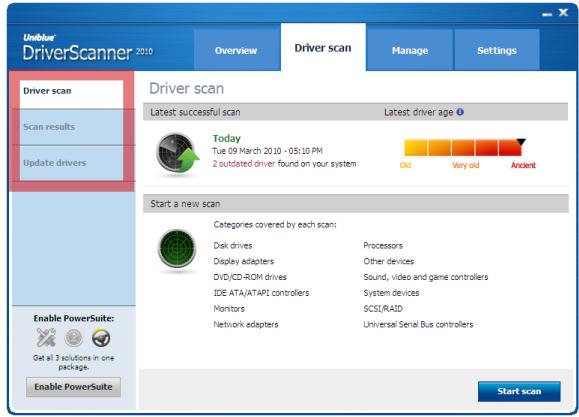The height and width of the screenshot is (417, 579).
Task: Click the 'Disk drives' category
Action: coord(233,246)
